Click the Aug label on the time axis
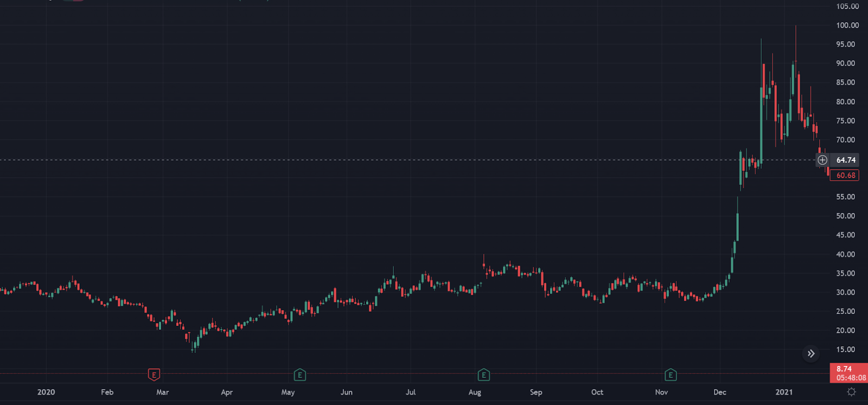Image resolution: width=868 pixels, height=405 pixels. click(x=475, y=392)
